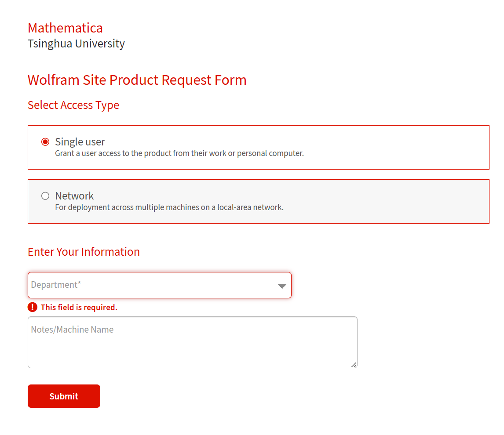
Task: Click the text area resize handle
Action: coord(354,365)
